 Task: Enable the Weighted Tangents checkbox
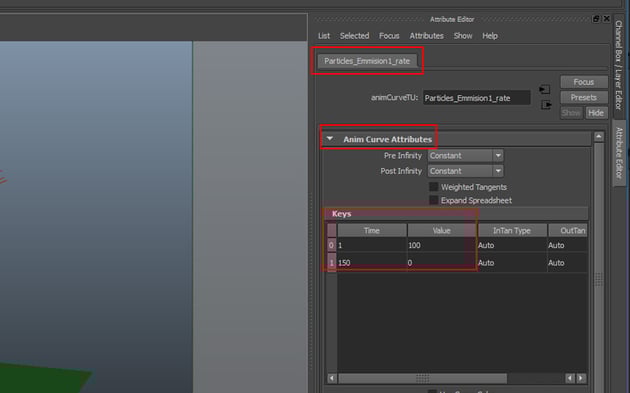click(434, 187)
